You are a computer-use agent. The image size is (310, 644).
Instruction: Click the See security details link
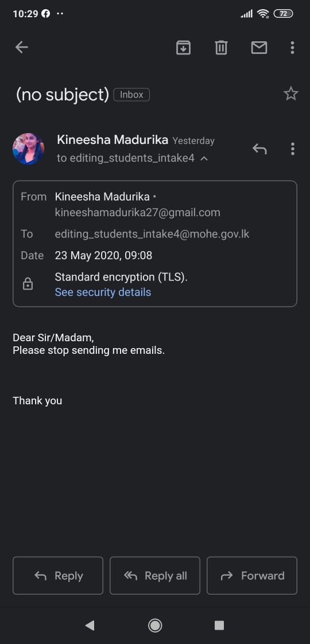pyautogui.click(x=103, y=292)
